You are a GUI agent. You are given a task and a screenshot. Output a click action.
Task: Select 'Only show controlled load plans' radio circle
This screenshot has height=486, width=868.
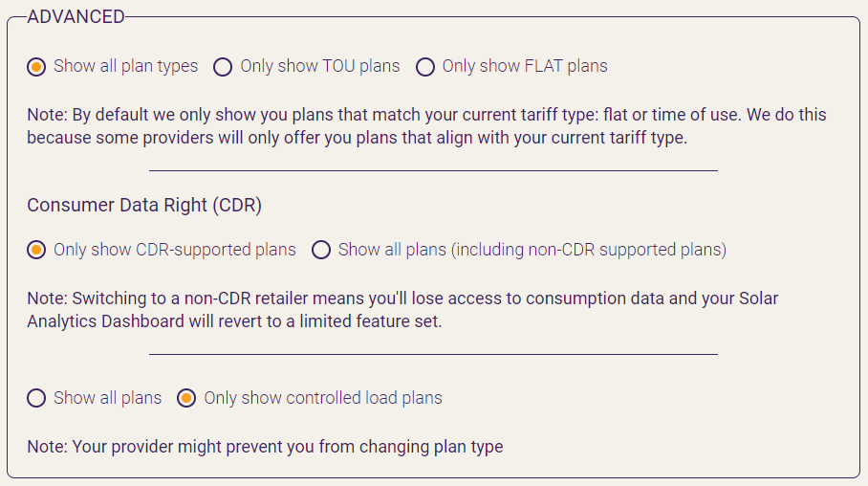point(187,398)
